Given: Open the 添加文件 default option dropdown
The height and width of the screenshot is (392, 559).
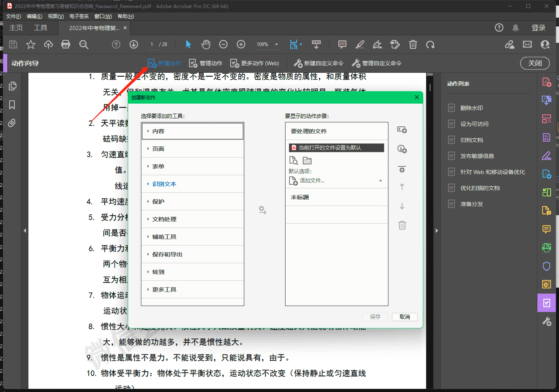Looking at the screenshot, I should 380,181.
